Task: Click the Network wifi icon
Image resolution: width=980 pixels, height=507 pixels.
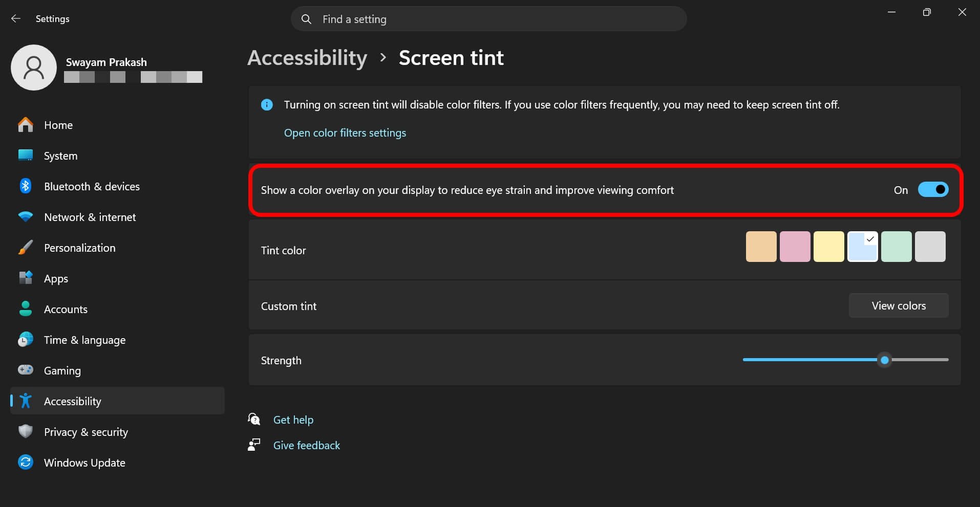Action: pos(25,217)
